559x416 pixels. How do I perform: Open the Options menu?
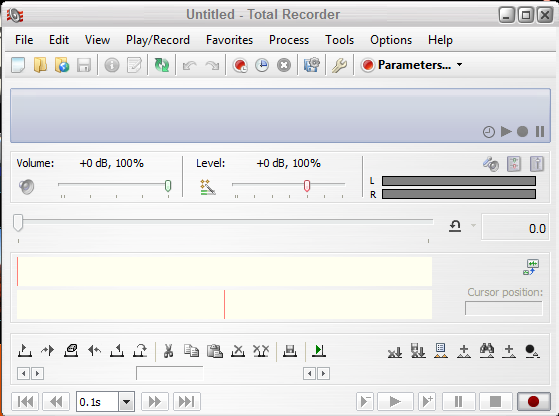tap(391, 40)
